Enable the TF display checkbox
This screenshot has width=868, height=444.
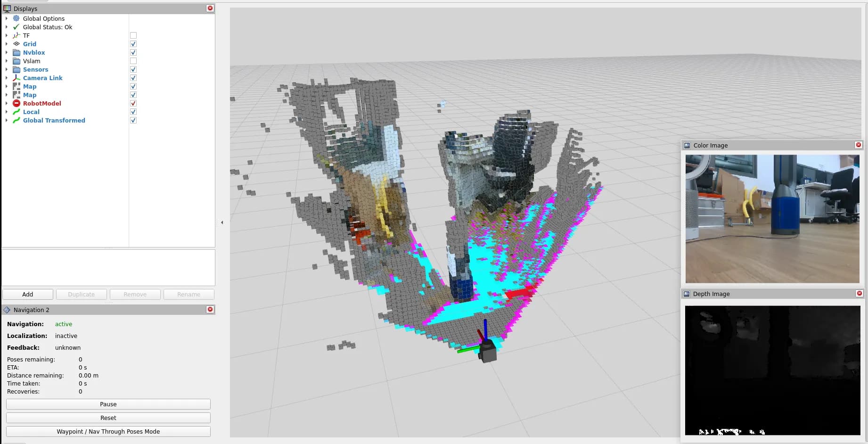click(x=133, y=35)
